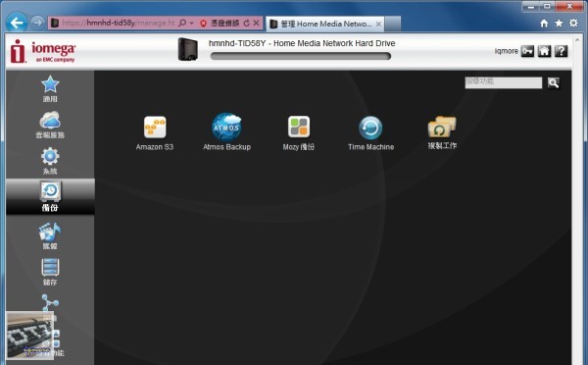
Task: Click the red certificate error badge
Action: (203, 24)
